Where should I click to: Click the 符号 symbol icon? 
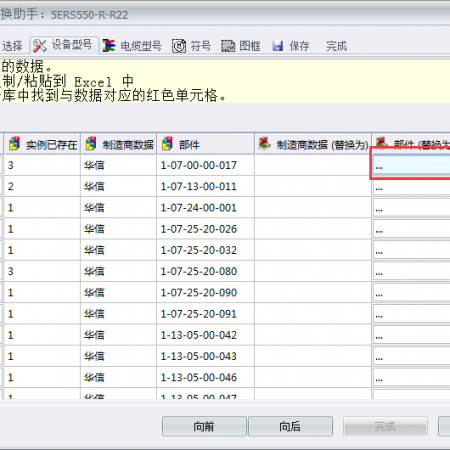[x=179, y=46]
